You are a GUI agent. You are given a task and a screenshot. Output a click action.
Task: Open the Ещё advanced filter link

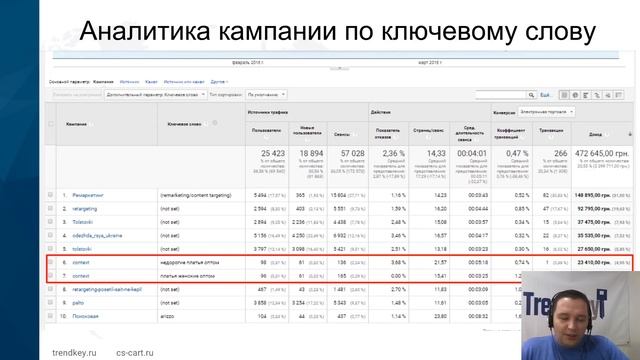point(545,95)
